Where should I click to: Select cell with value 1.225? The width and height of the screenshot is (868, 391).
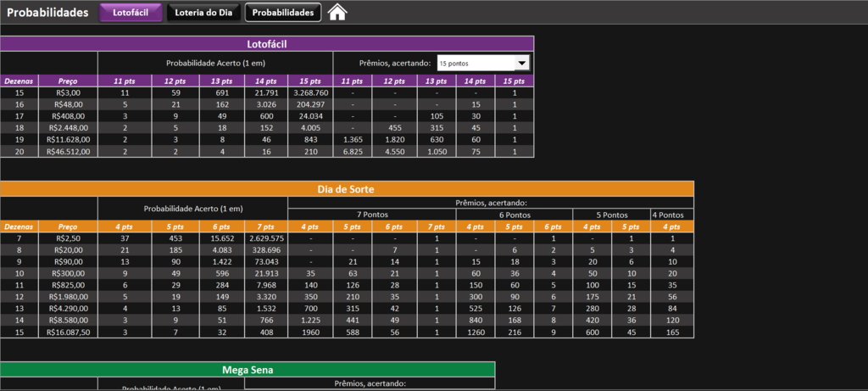(310, 320)
